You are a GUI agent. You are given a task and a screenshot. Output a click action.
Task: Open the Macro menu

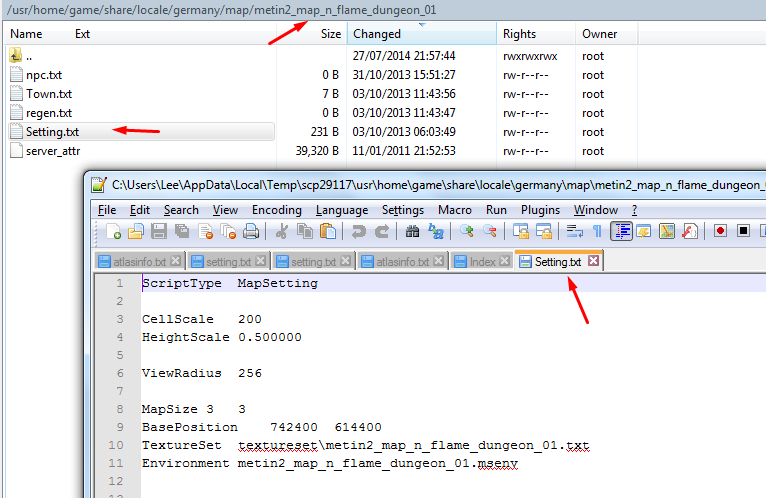(455, 210)
